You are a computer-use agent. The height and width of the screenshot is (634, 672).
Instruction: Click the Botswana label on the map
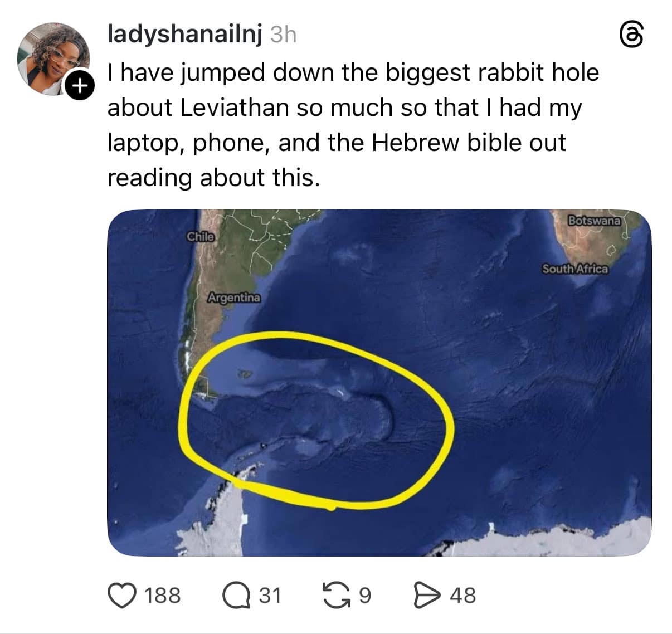point(594,221)
